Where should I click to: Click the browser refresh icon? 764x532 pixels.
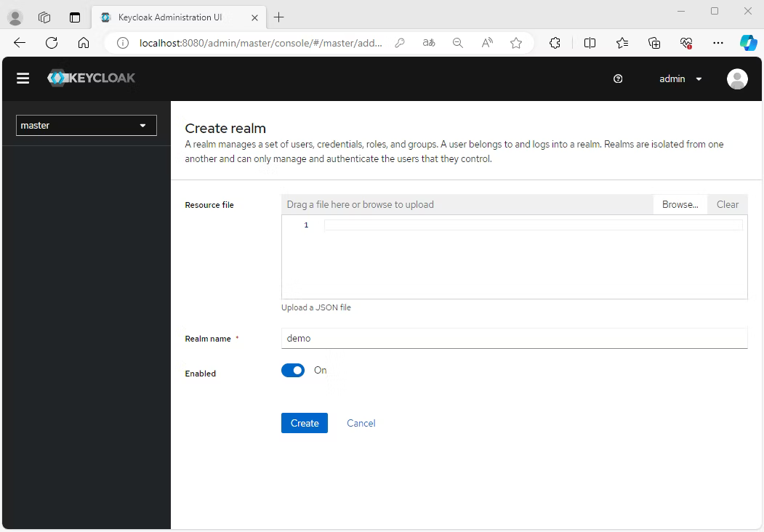click(52, 43)
